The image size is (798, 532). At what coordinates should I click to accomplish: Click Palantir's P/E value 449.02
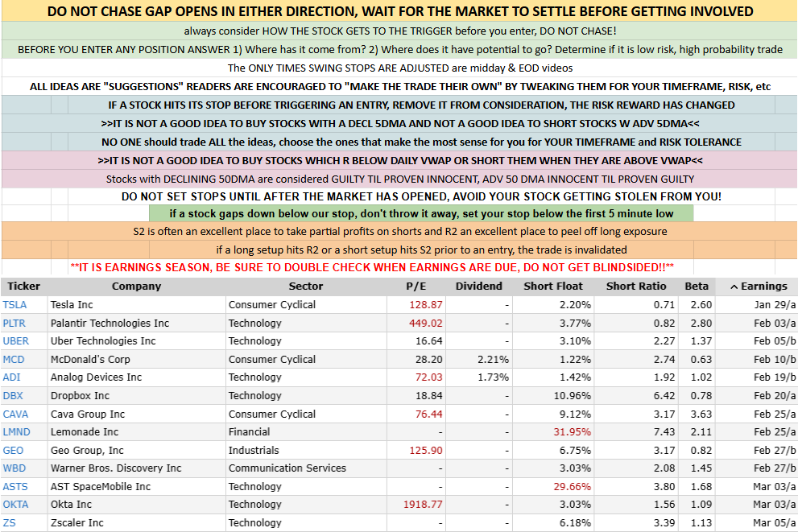pyautogui.click(x=426, y=323)
